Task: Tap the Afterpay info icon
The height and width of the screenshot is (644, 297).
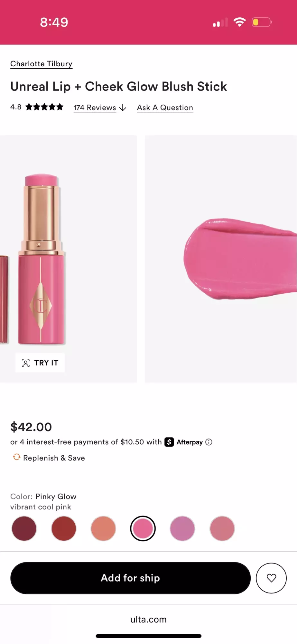Action: pyautogui.click(x=209, y=442)
